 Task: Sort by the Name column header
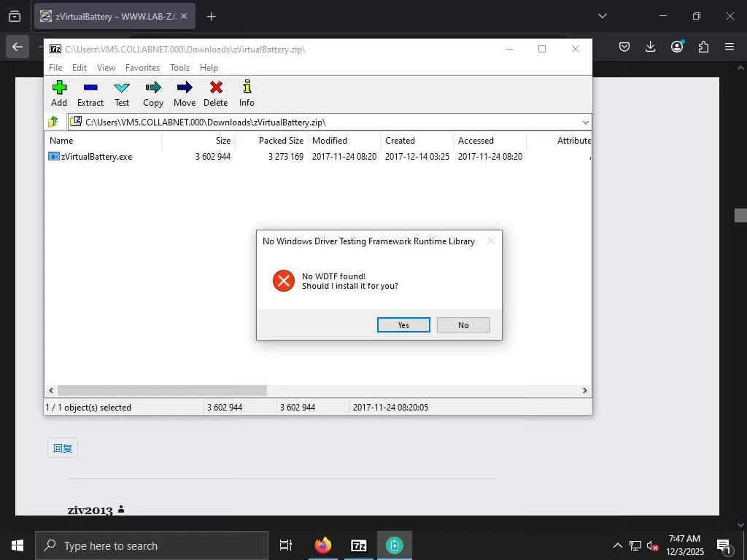[x=104, y=141]
